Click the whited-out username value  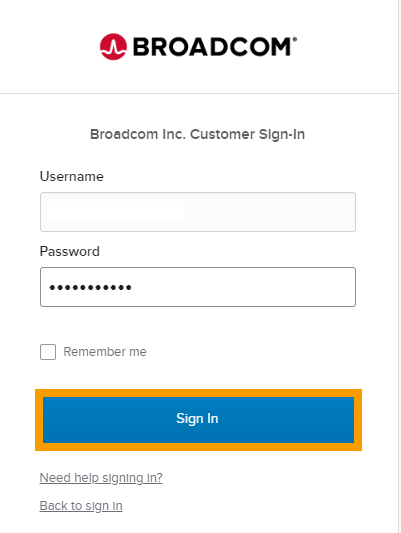click(x=115, y=210)
